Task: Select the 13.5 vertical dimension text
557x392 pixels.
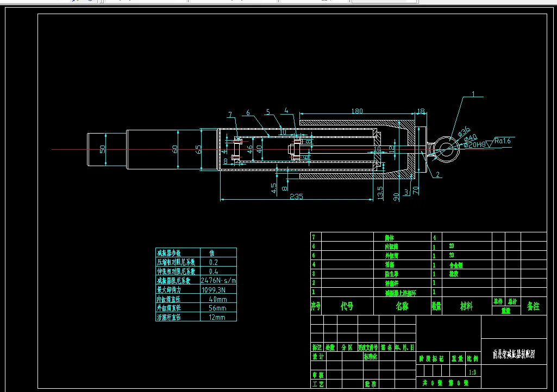Action: point(380,193)
